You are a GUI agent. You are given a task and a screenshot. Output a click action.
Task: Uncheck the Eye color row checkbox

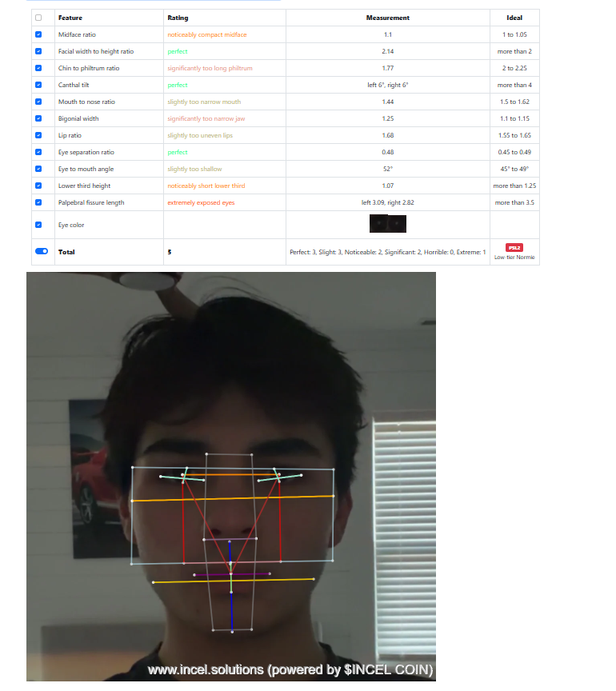click(x=38, y=225)
